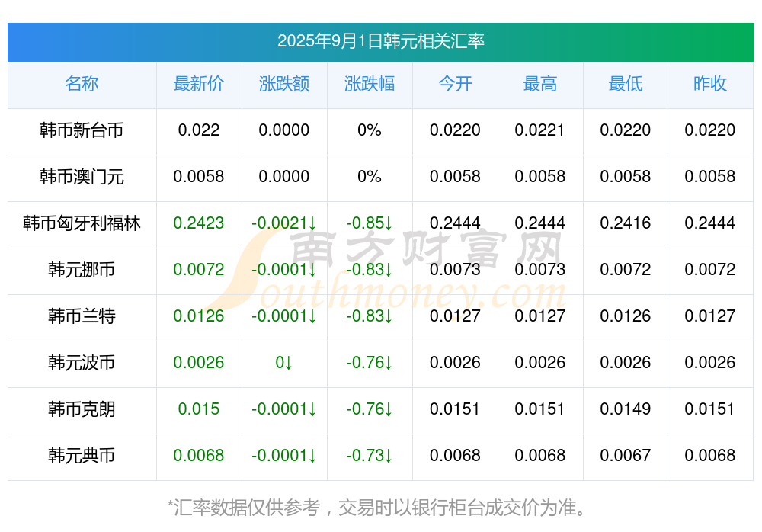This screenshot has height=532, width=762.
Task: Click the 0.0221 high value for 韩币新台币
Action: [540, 130]
